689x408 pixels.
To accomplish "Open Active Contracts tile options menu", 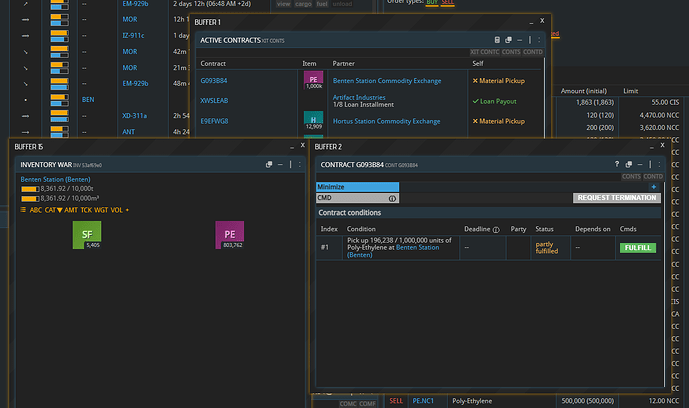I will [x=539, y=40].
